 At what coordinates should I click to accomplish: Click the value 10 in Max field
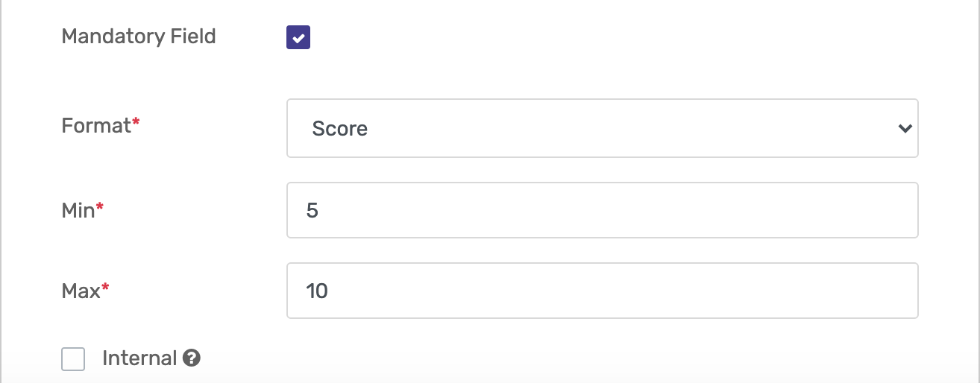pyautogui.click(x=317, y=291)
